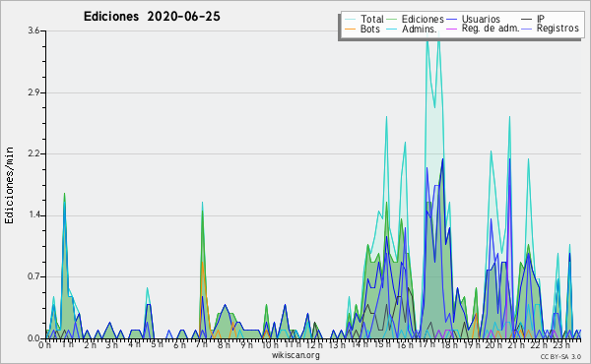Click the '13 h' x-axis label

pyautogui.click(x=337, y=344)
